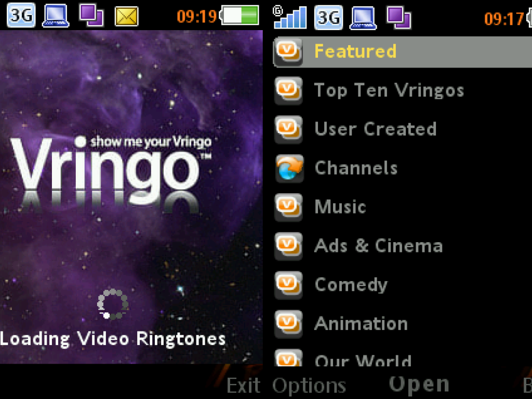Tap the loading spinner indicator

click(113, 304)
